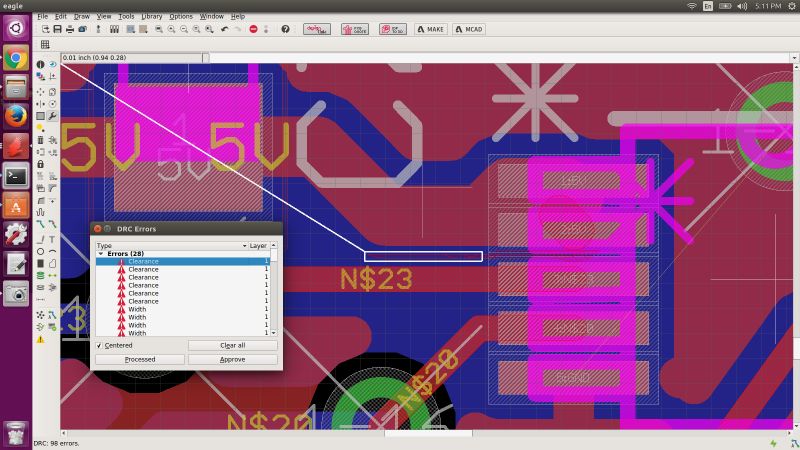The width and height of the screenshot is (800, 450).
Task: Click the coordinate display field
Action: (132, 58)
